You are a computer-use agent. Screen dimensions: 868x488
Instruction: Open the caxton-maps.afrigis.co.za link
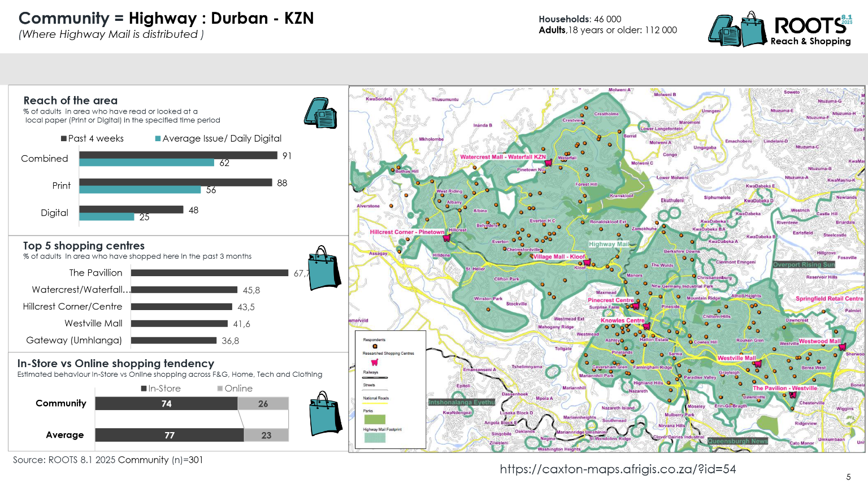(x=618, y=469)
